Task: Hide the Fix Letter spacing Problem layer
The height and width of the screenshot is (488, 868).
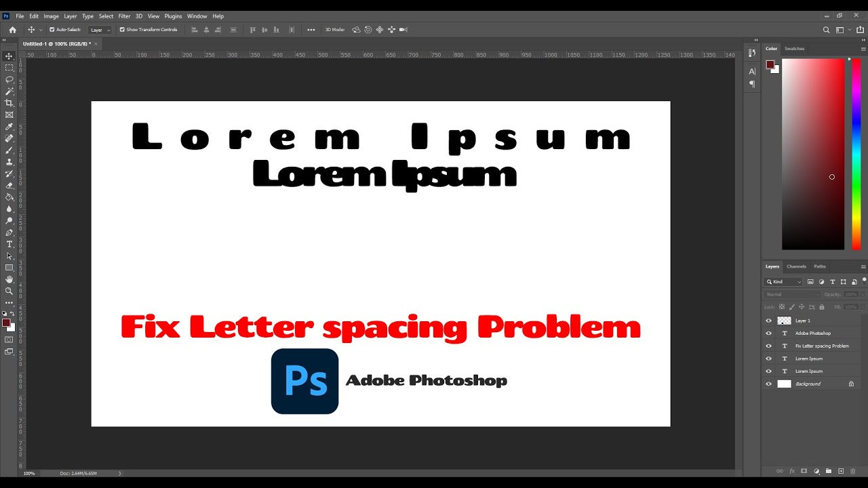Action: [x=768, y=346]
